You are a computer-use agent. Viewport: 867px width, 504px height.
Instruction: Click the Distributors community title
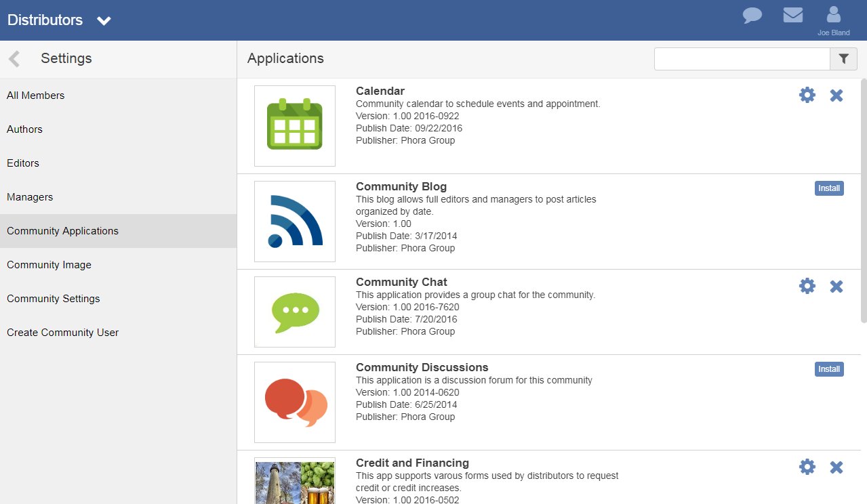click(x=45, y=20)
